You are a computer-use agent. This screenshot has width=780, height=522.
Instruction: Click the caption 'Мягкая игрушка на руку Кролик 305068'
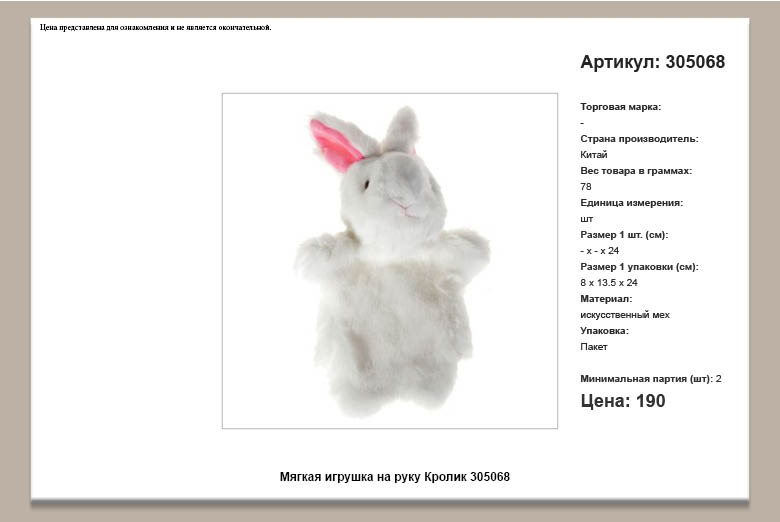(394, 477)
